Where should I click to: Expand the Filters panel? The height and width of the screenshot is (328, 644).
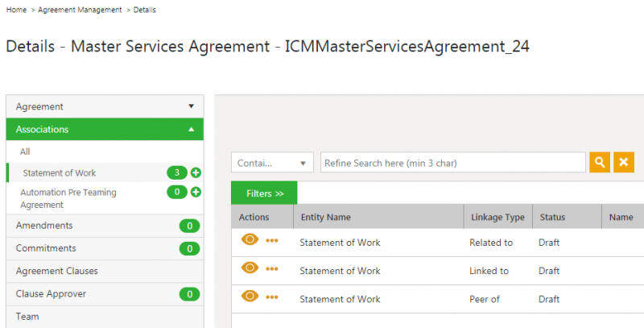pos(264,193)
